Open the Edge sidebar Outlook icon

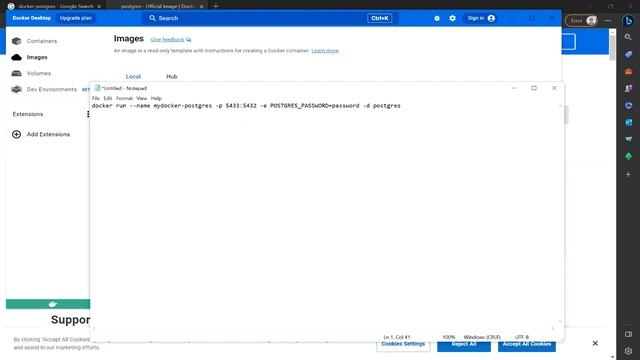tap(629, 122)
